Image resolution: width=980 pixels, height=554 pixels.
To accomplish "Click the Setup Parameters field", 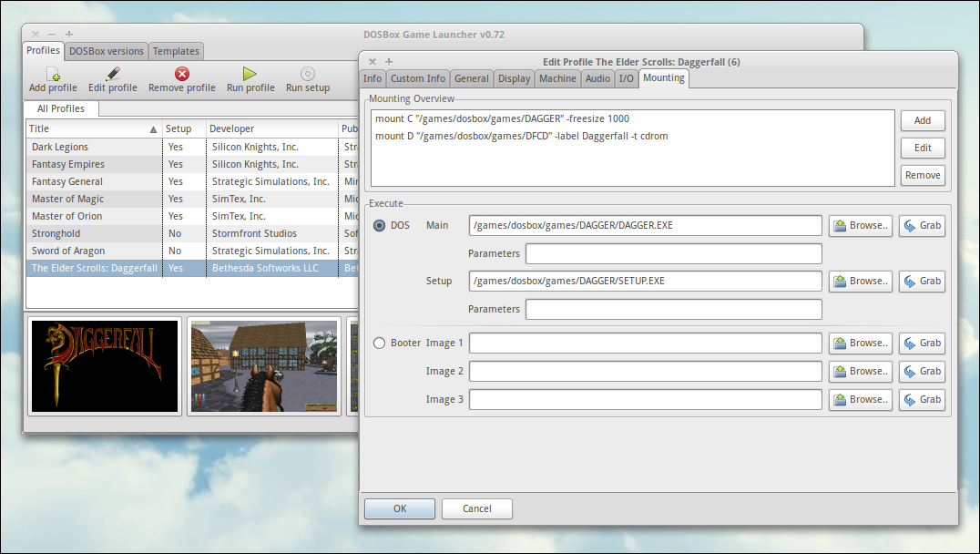I will (674, 310).
